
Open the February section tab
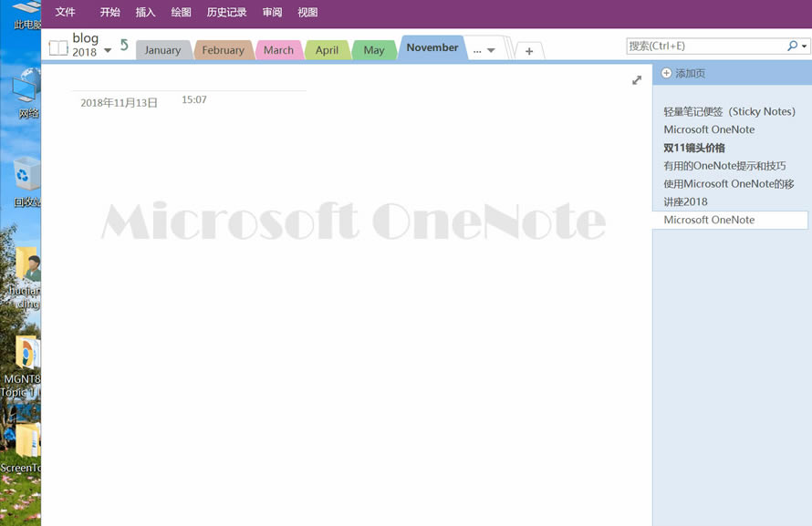point(224,50)
